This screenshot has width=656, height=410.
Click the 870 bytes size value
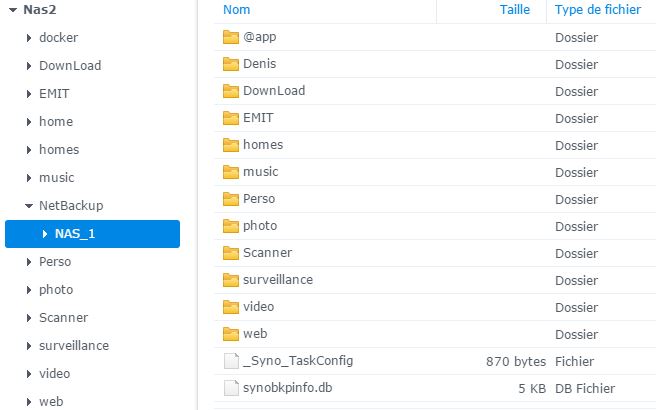[516, 361]
